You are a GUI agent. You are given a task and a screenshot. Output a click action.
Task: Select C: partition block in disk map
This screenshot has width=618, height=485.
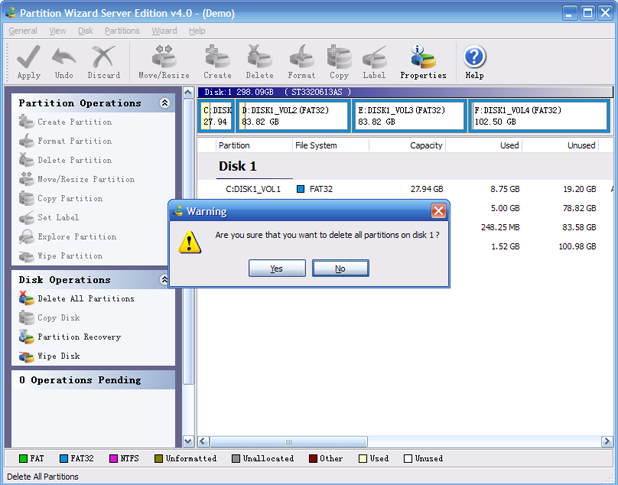click(x=216, y=116)
